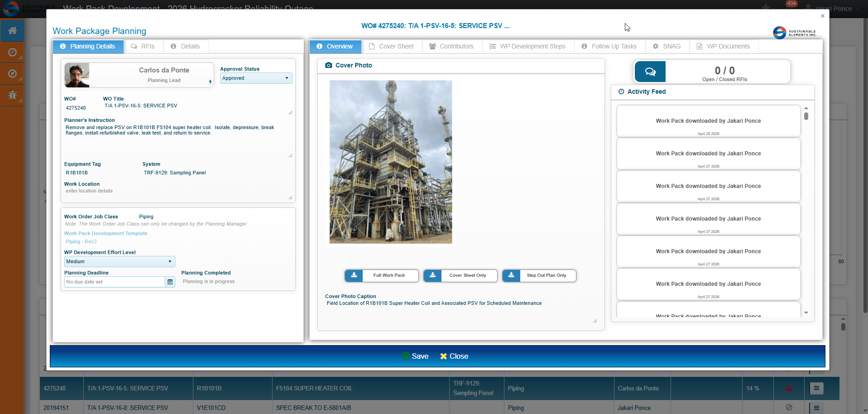Click Cover Sheet Only download icon
Viewport: 868px width, 414px height.
[x=433, y=275]
